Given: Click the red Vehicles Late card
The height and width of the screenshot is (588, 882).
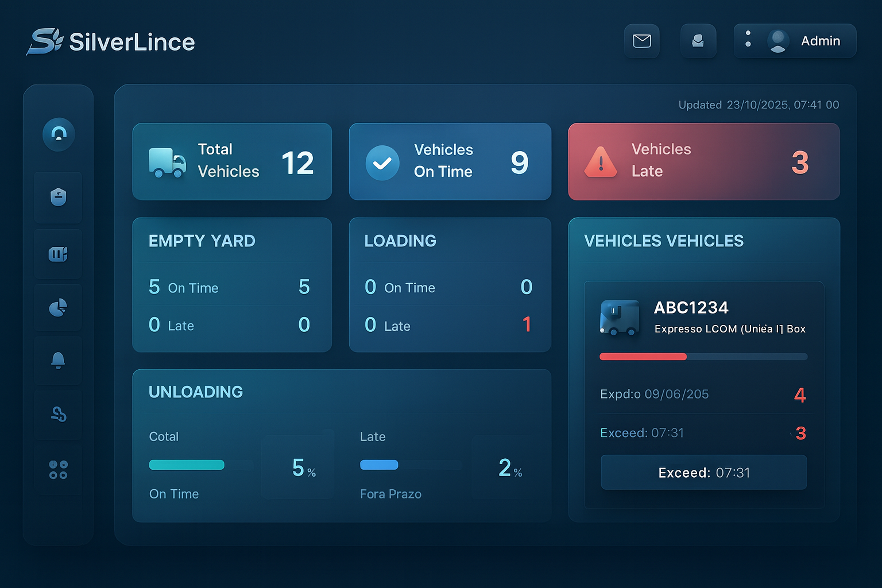Looking at the screenshot, I should click(703, 161).
